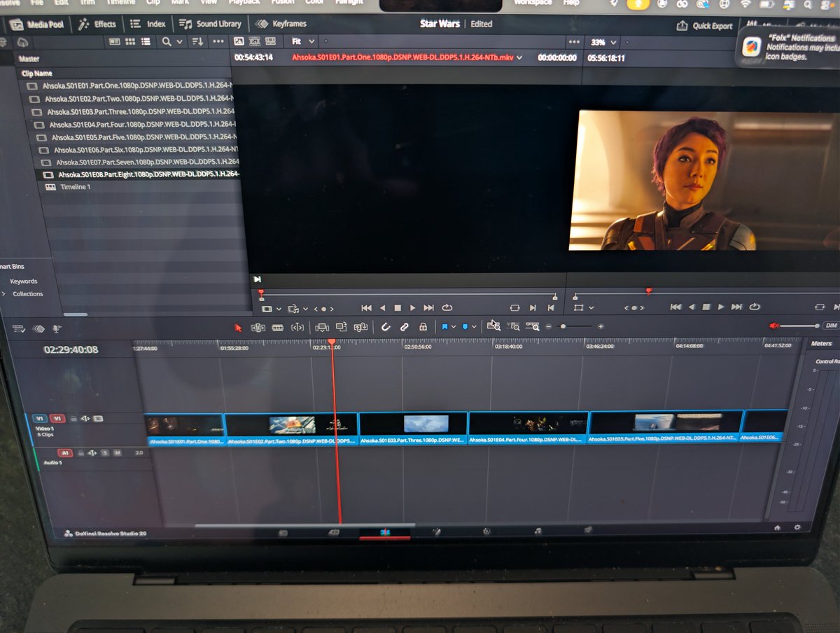The image size is (840, 633).
Task: Toggle loop in timeline viewer
Action: [755, 307]
